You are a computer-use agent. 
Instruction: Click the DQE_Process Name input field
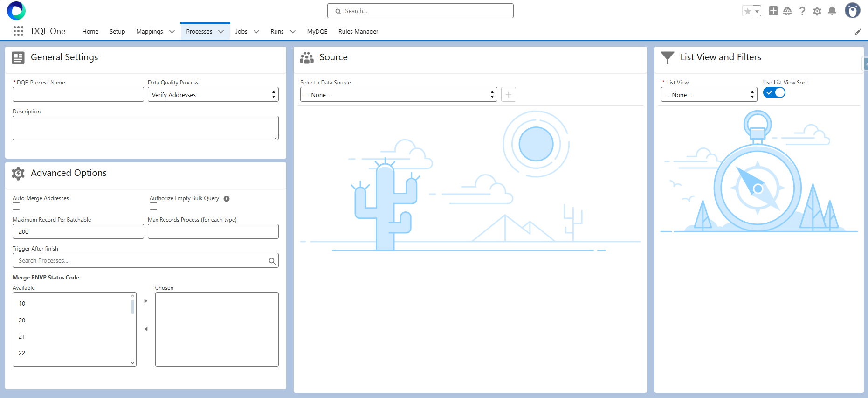click(x=78, y=95)
